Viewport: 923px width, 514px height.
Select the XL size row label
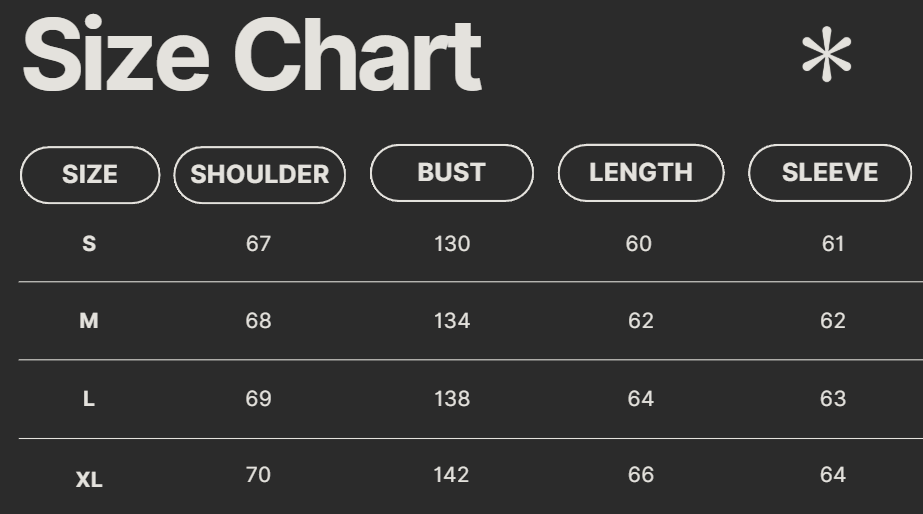89,480
